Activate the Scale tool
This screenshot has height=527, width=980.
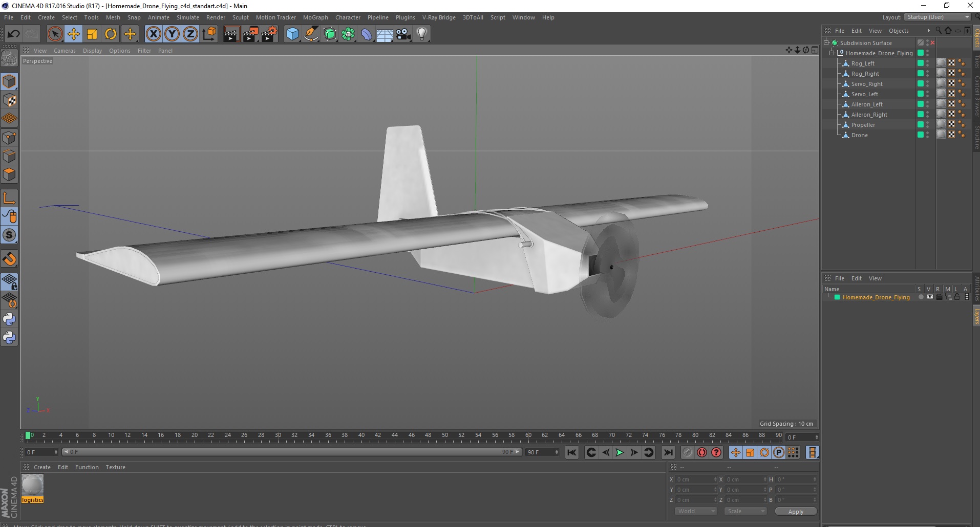tap(92, 34)
